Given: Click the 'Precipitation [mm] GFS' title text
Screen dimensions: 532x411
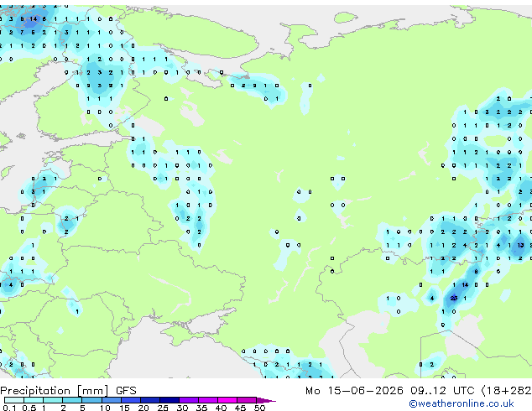Looking at the screenshot, I should coord(68,391).
